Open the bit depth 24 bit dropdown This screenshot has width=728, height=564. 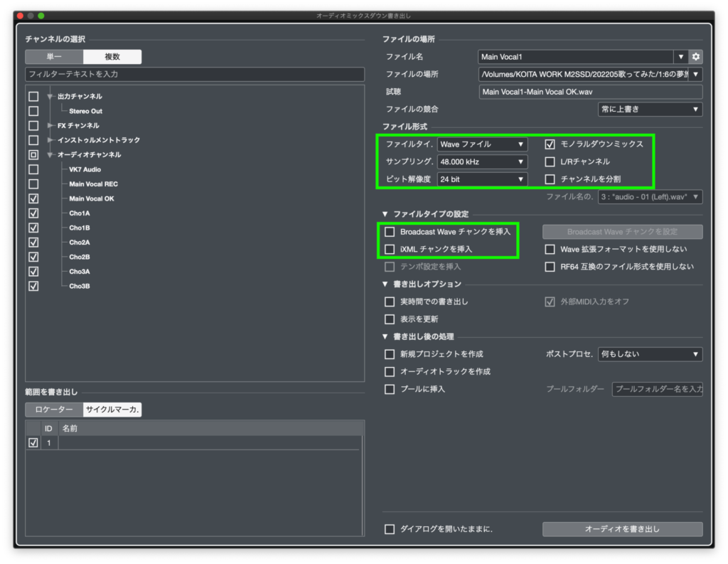coord(482,179)
